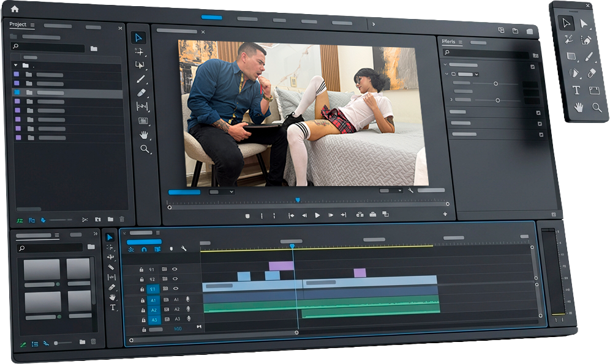
Task: Select the Zoom tool in monitor toolbar
Action: coord(145,149)
